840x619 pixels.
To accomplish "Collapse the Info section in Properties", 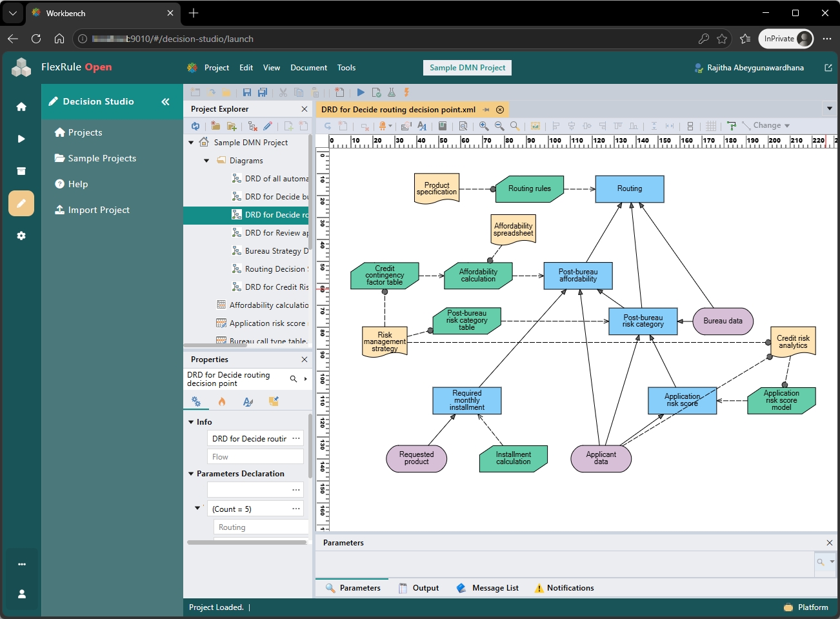I will click(x=191, y=422).
